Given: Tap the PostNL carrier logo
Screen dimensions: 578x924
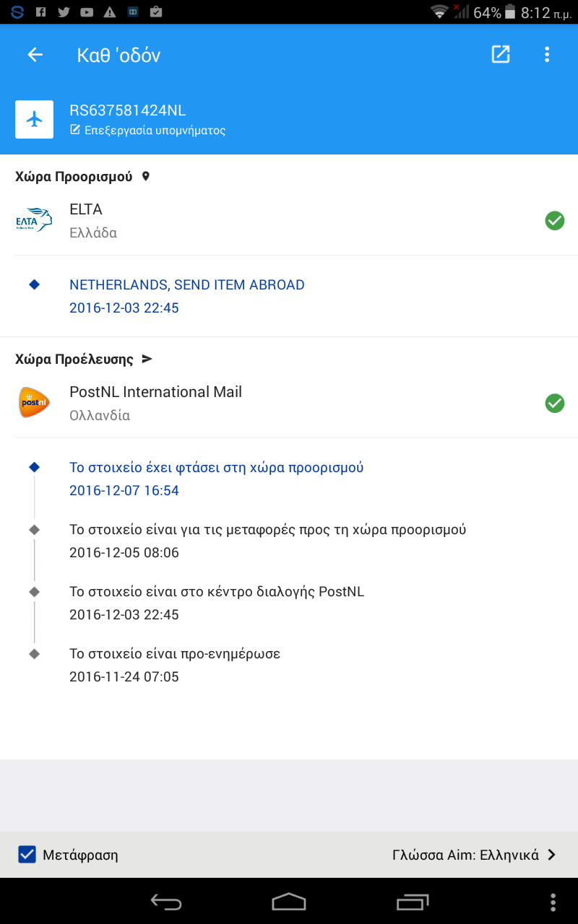Looking at the screenshot, I should (35, 403).
